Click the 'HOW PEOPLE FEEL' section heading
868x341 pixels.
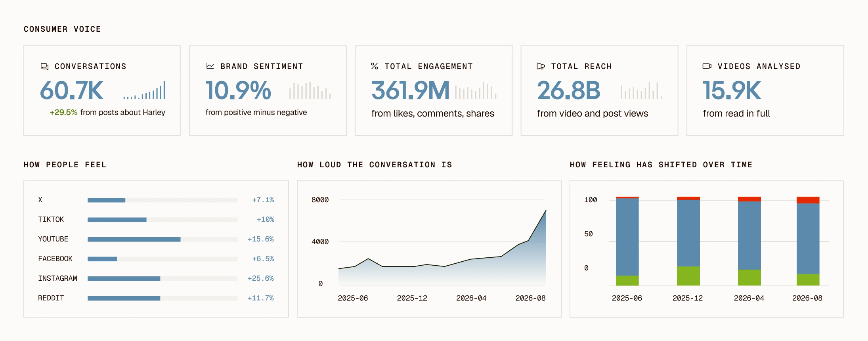65,165
